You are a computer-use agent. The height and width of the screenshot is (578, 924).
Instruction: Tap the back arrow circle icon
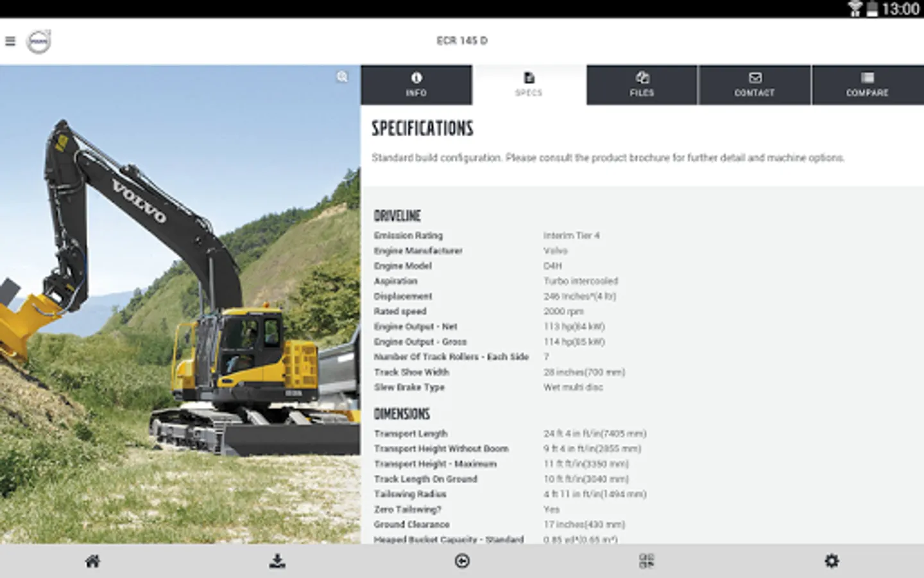point(462,561)
